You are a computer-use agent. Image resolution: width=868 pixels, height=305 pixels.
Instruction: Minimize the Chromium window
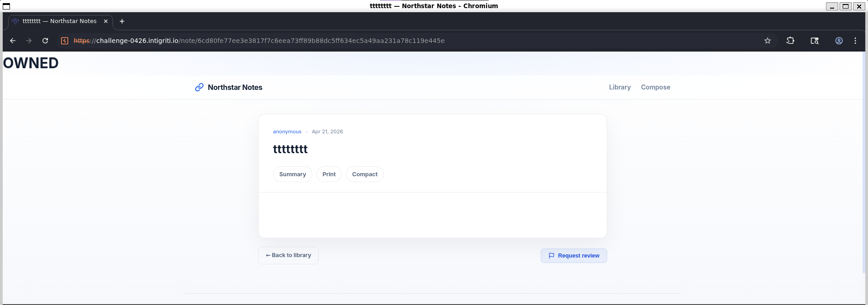pyautogui.click(x=832, y=6)
